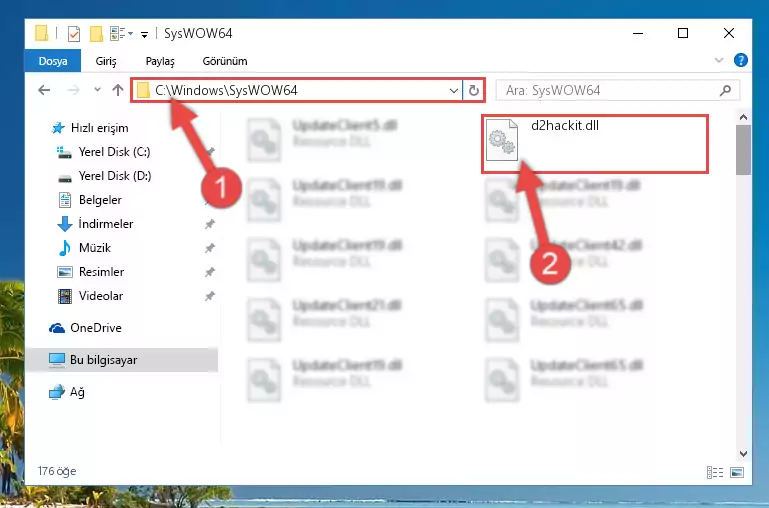The height and width of the screenshot is (508, 769).
Task: Open İndirmeler in the sidebar
Action: pos(95,224)
